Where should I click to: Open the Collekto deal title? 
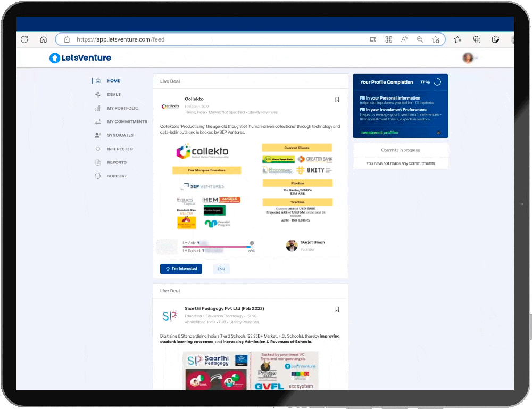pyautogui.click(x=194, y=99)
